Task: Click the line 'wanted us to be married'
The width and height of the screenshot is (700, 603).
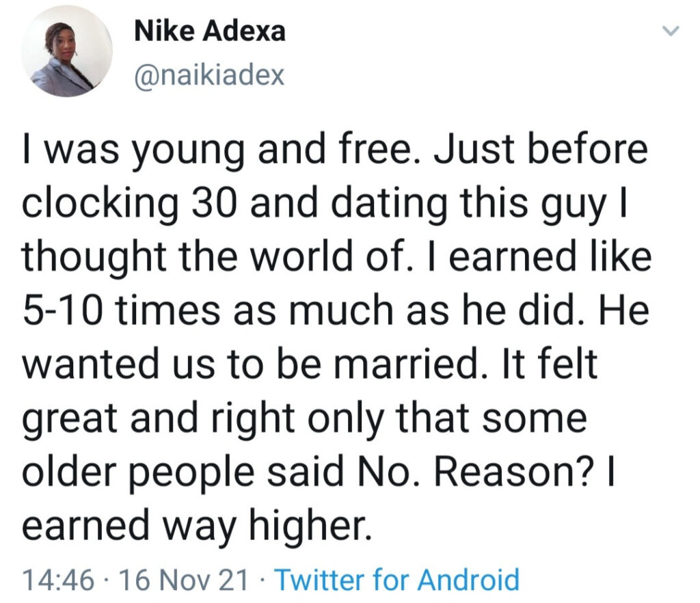Action: pyautogui.click(x=310, y=363)
